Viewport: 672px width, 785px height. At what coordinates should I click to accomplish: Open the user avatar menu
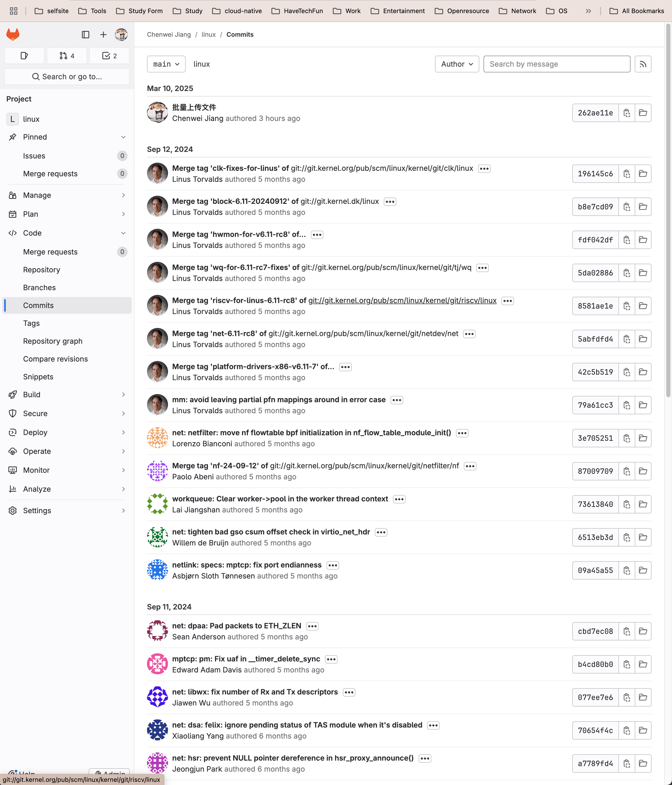point(121,34)
